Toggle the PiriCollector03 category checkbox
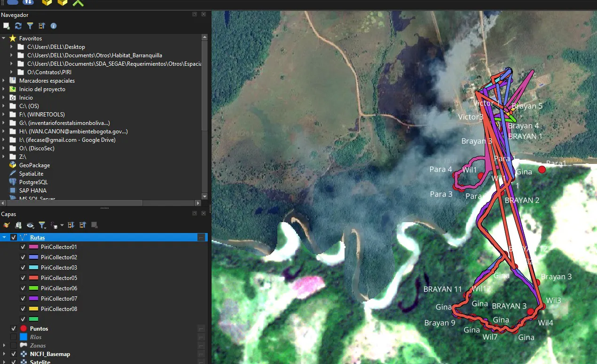The image size is (597, 364). tap(23, 268)
